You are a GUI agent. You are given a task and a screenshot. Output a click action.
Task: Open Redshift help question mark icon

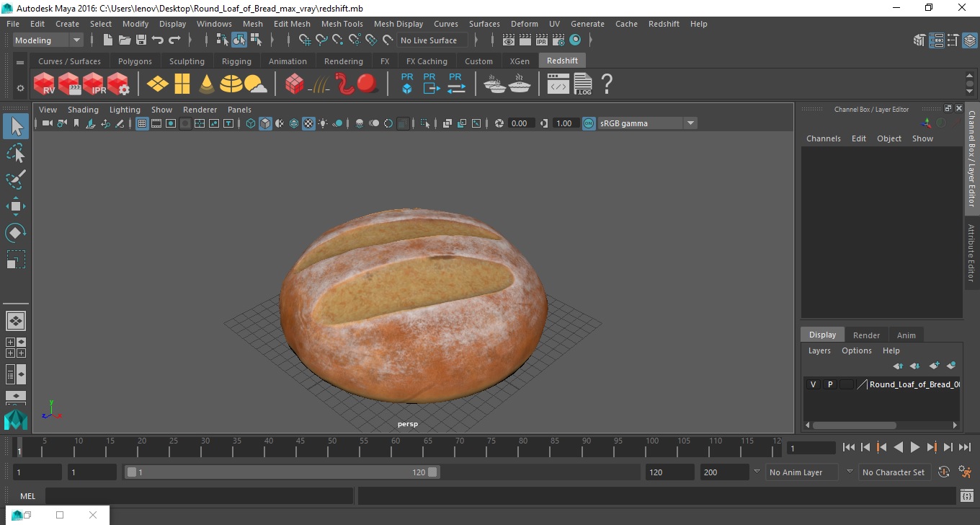coord(607,84)
